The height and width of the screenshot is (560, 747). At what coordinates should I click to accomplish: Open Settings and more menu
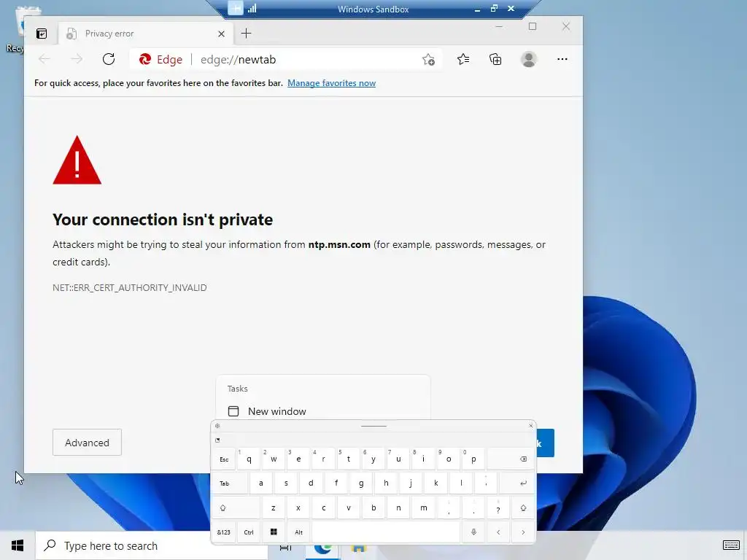[x=562, y=59]
